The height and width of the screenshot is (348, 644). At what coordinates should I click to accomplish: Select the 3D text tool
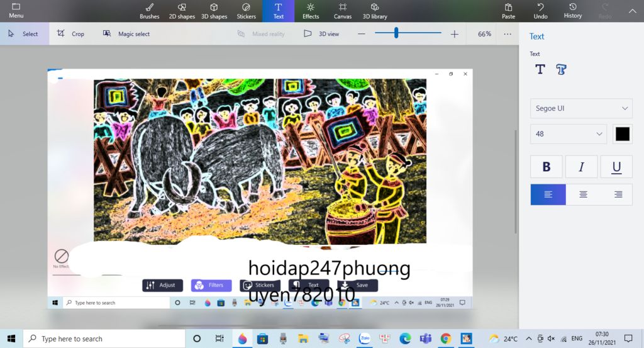[x=561, y=69]
